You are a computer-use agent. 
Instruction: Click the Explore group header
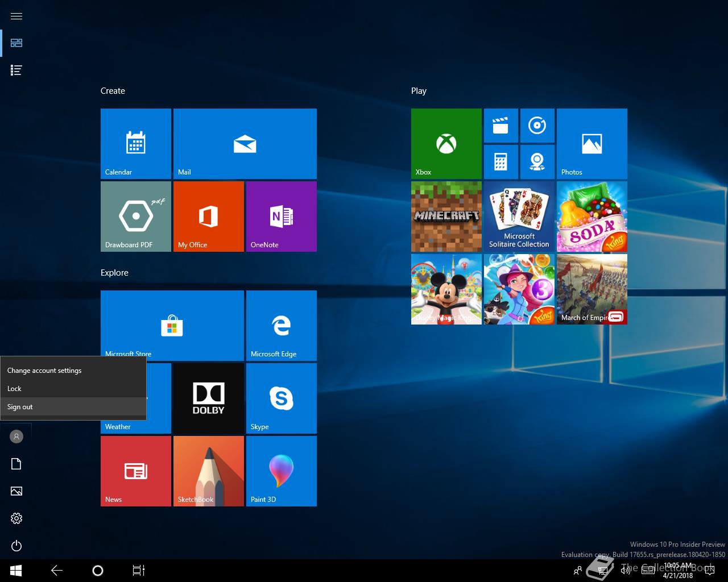click(x=114, y=273)
